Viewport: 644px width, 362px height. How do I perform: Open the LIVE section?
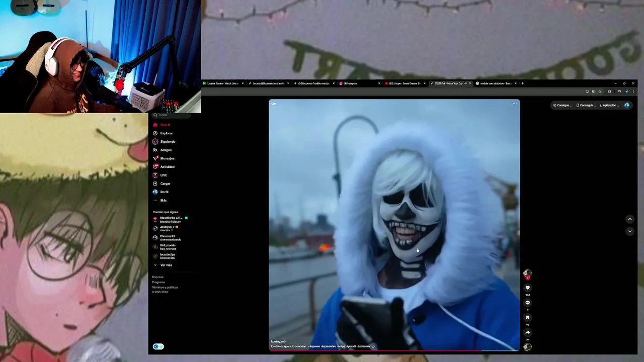coord(160,175)
